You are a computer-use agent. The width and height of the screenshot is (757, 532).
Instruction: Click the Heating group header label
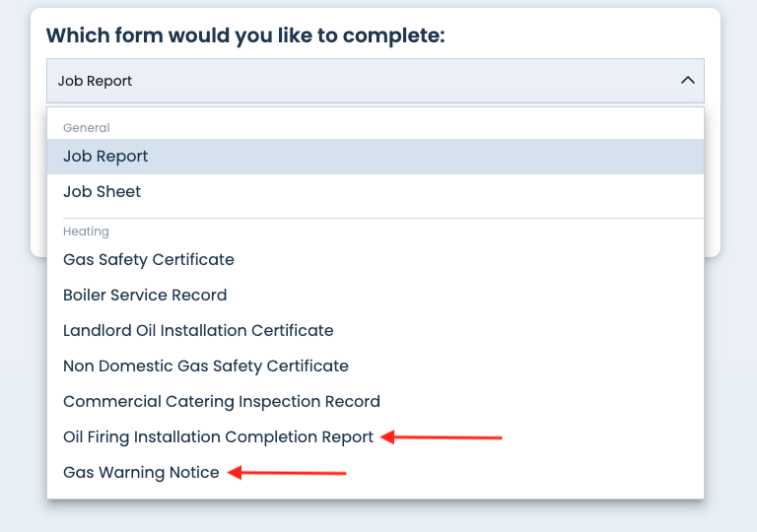pos(86,232)
